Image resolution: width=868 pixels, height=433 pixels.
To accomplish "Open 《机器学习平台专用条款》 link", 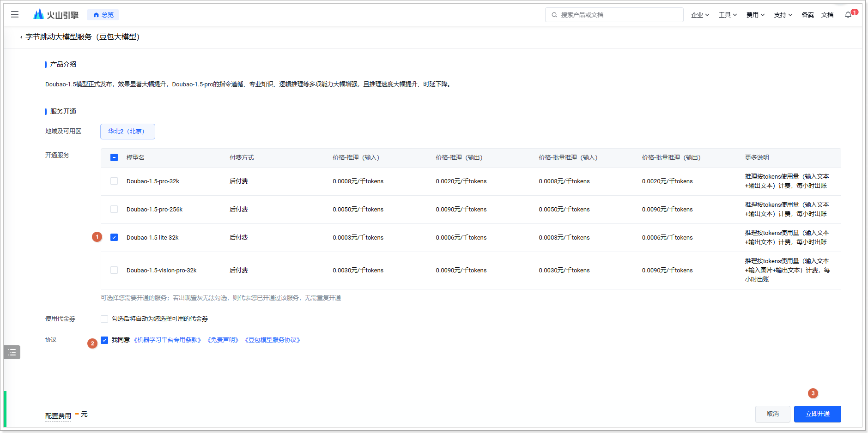I will [x=168, y=340].
